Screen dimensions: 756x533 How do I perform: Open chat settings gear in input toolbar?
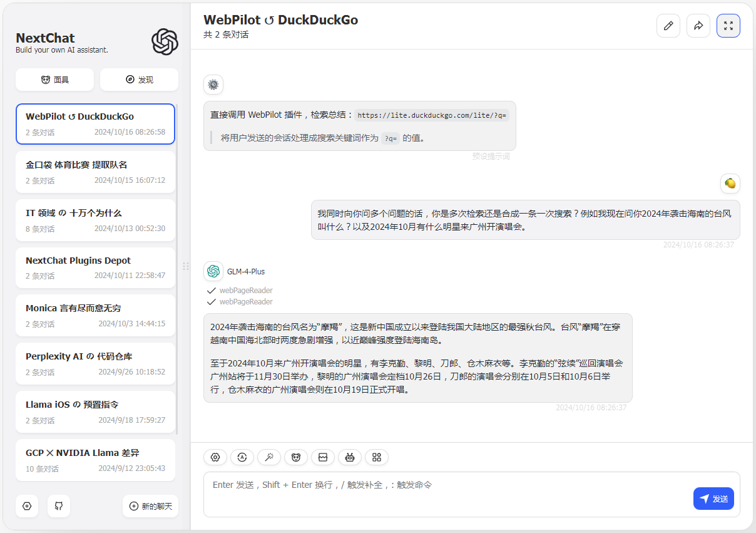(x=215, y=457)
